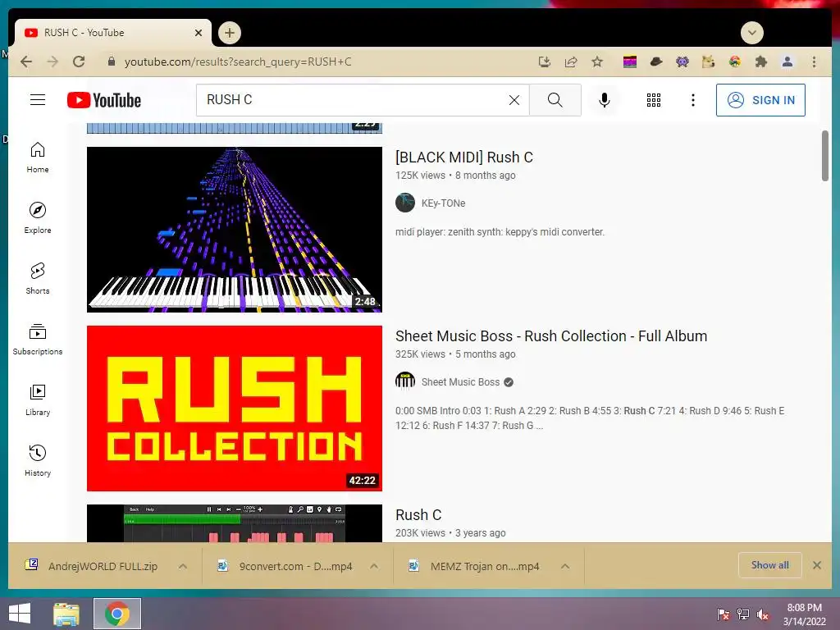Play the bottom Rush C editor thumbnail

234,523
